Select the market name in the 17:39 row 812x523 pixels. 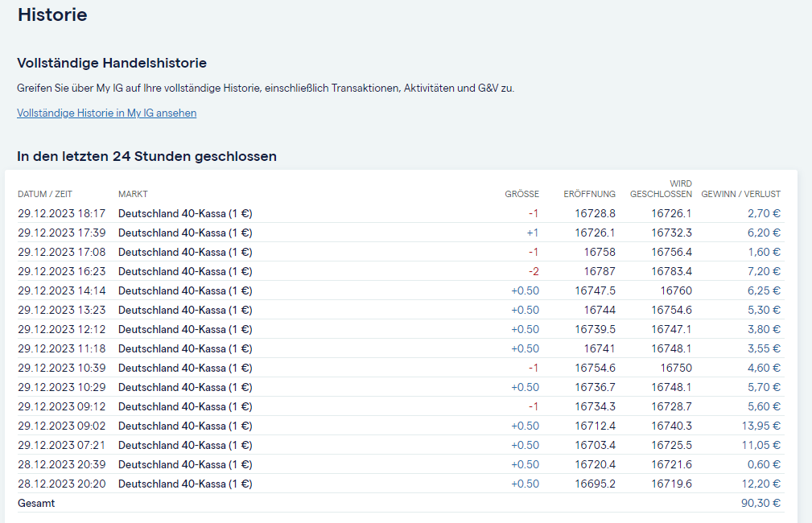(x=185, y=233)
